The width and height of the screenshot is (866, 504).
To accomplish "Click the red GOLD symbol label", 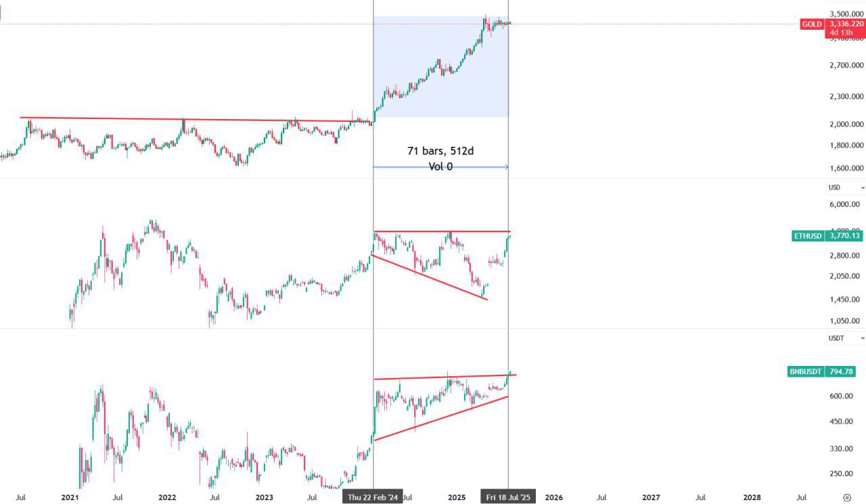I will [x=811, y=24].
